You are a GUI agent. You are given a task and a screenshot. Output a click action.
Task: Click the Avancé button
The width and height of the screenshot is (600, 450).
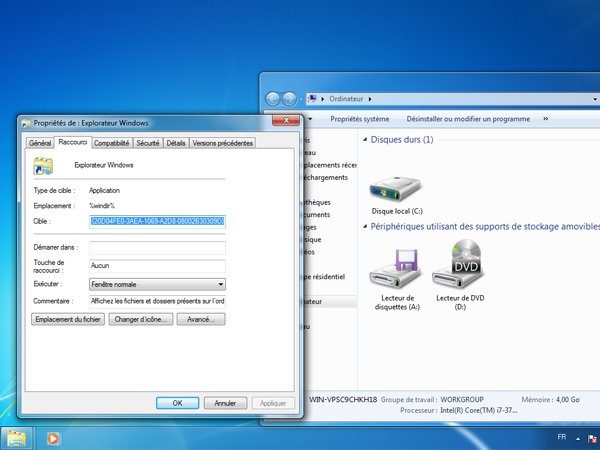[201, 319]
